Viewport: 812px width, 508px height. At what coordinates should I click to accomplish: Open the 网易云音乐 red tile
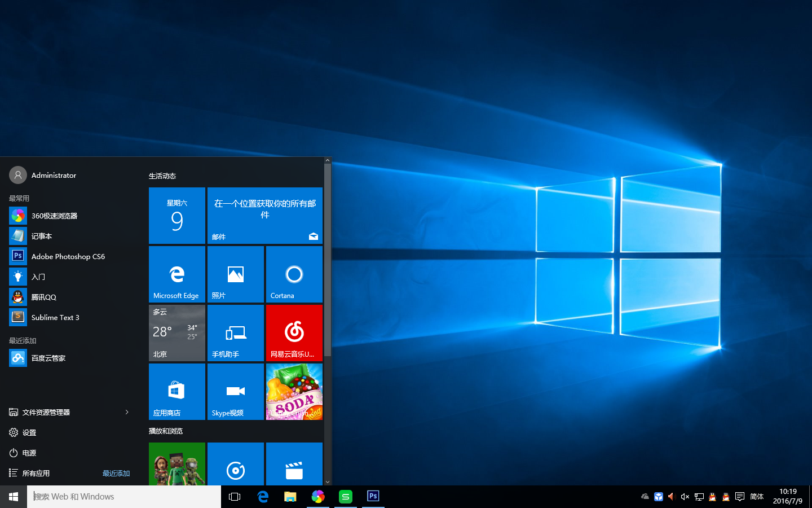pyautogui.click(x=294, y=332)
